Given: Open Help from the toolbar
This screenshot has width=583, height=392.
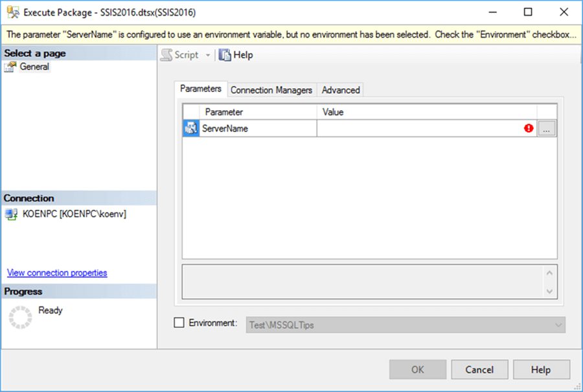Looking at the screenshot, I should (236, 55).
